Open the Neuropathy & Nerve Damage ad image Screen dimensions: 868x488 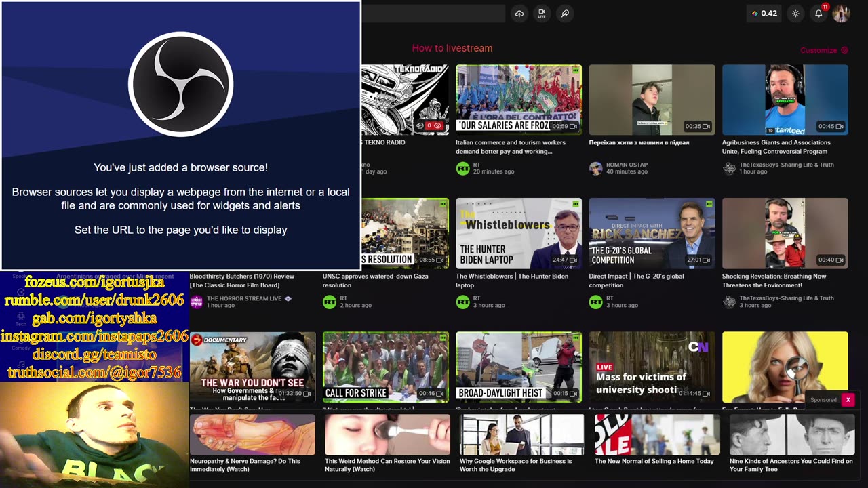tap(252, 434)
